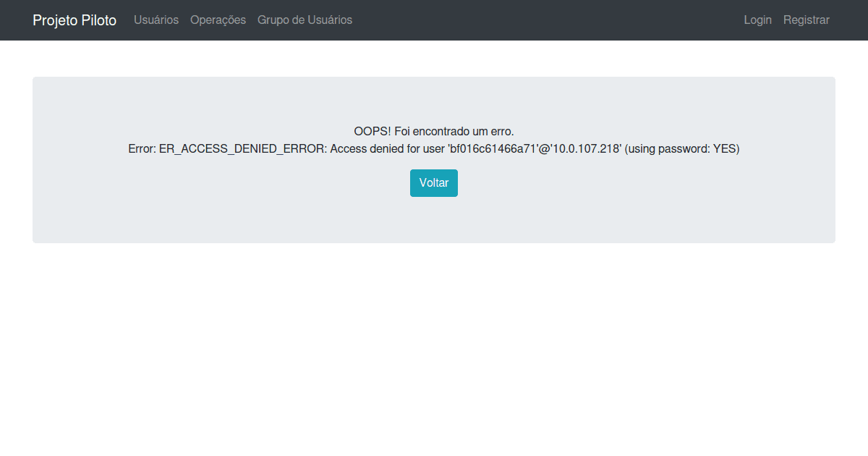Screen dimensions: 868x456
Task: Return to the previous page with Voltar
Action: click(433, 182)
